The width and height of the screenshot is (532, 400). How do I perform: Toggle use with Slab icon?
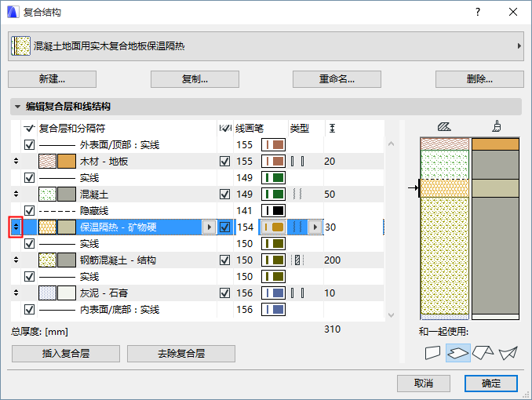(457, 353)
